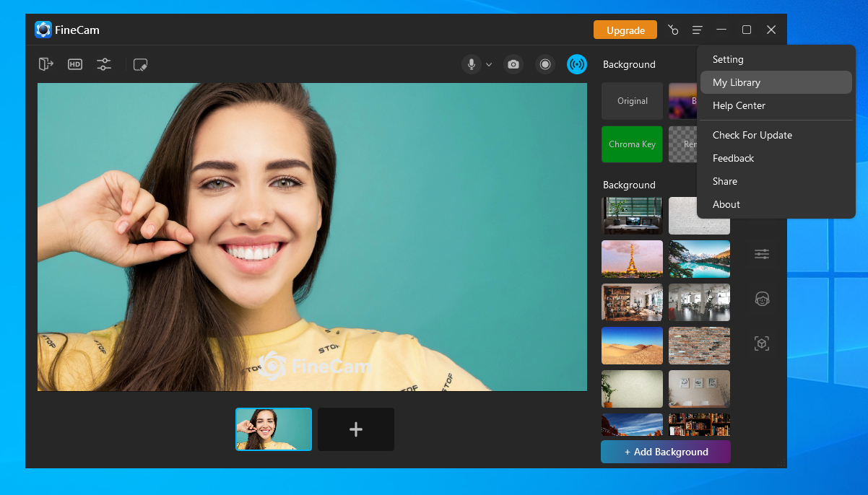Select the Eiffel Tower background thumbnail
Viewport: 868px width, 495px height.
632,259
